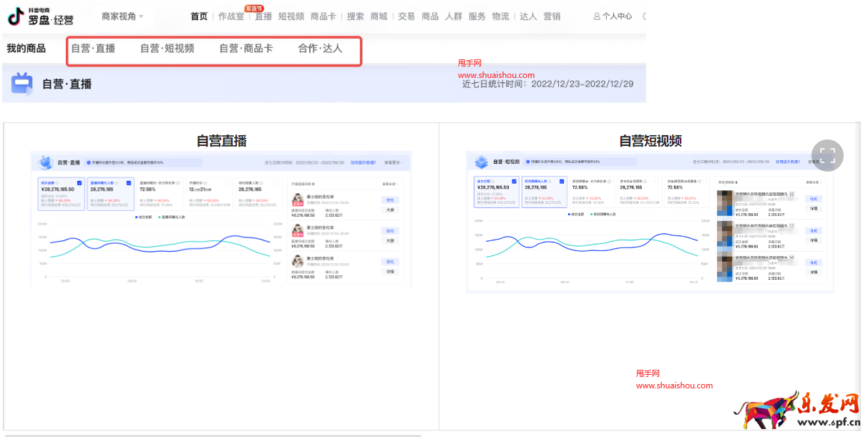Open 作战室 in top navigation
This screenshot has height=437, width=868.
pos(231,16)
